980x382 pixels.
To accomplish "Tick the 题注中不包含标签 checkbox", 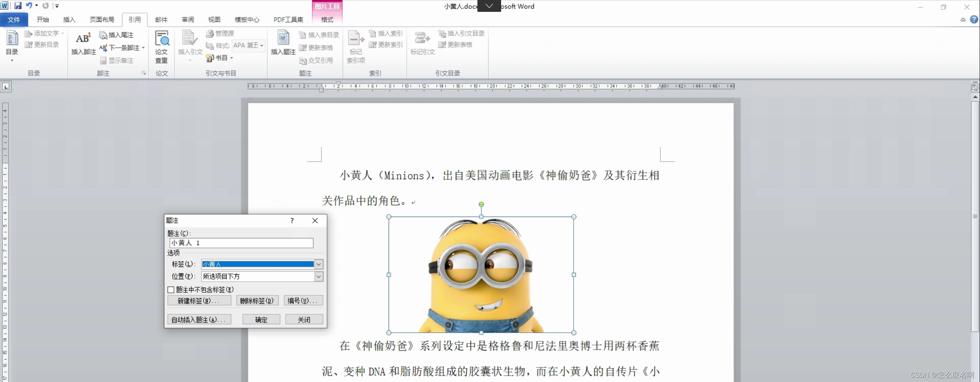I will (171, 290).
